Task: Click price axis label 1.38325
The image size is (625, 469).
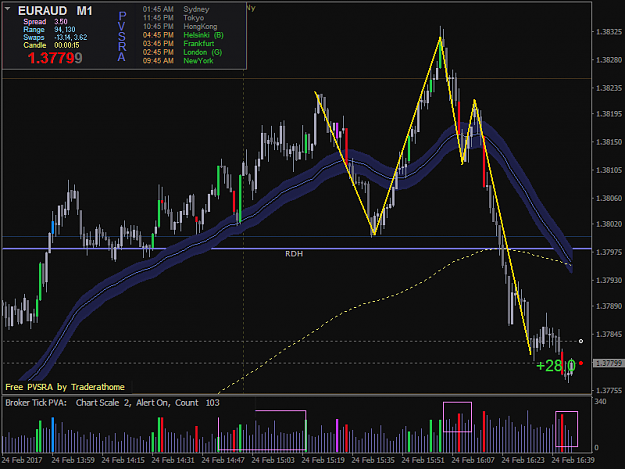Action: point(609,32)
